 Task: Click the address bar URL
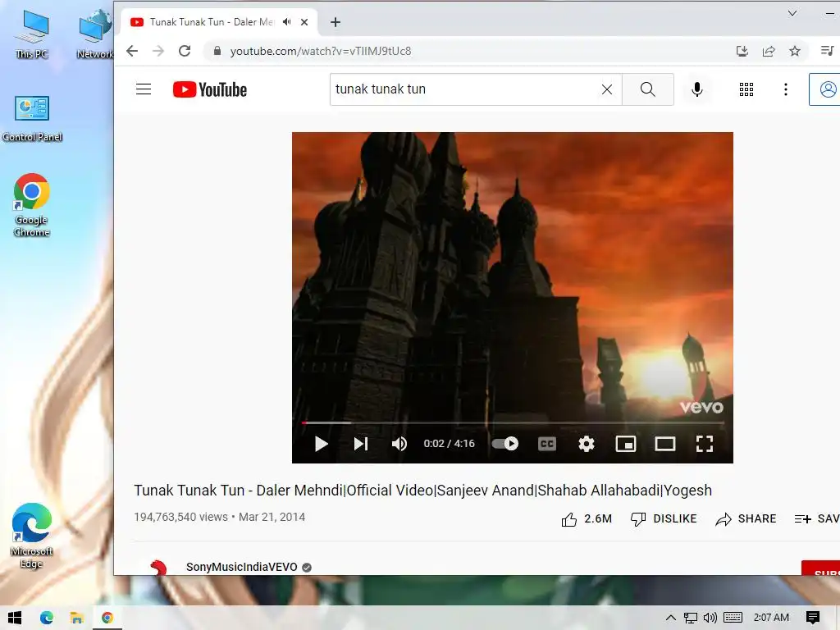pyautogui.click(x=321, y=51)
